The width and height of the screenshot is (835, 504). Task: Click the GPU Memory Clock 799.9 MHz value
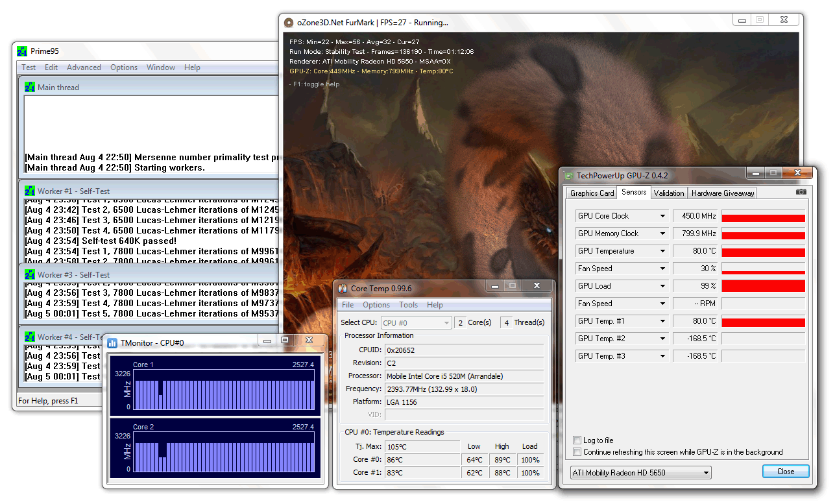pyautogui.click(x=695, y=234)
